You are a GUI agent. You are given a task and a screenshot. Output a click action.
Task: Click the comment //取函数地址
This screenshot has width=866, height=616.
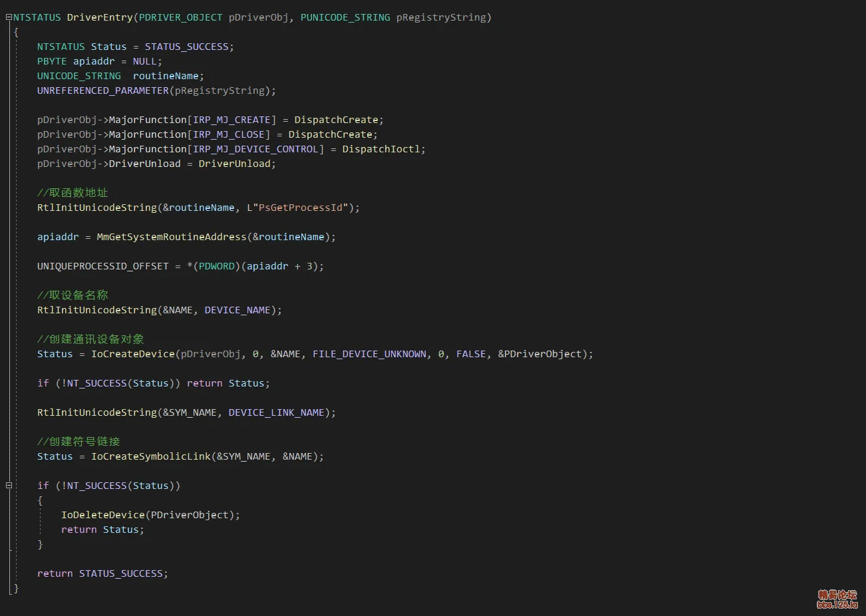pos(72,193)
